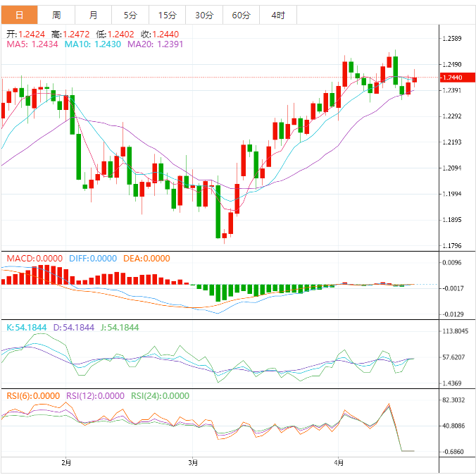476x475 pixels.
Task: Select the 15分 interval tab
Action: [x=168, y=15]
